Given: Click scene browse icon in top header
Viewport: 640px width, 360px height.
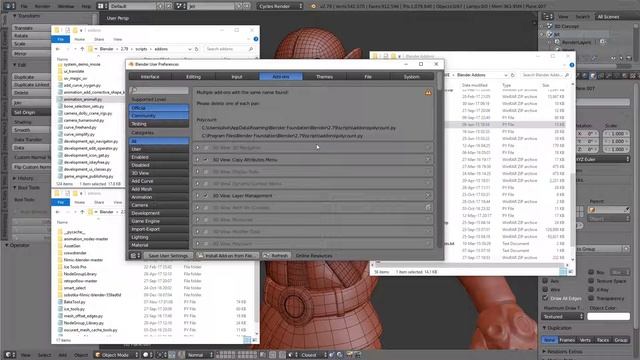Looking at the screenshot, I should coord(180,6).
